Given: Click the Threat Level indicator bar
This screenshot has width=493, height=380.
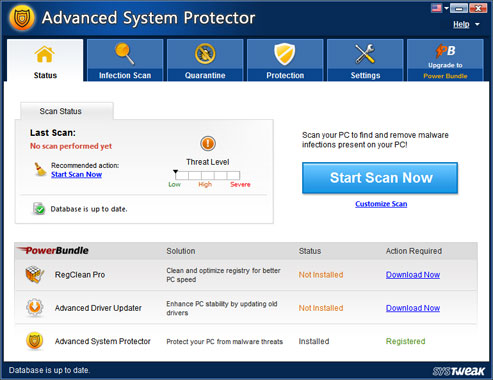Looking at the screenshot, I should pyautogui.click(x=207, y=175).
